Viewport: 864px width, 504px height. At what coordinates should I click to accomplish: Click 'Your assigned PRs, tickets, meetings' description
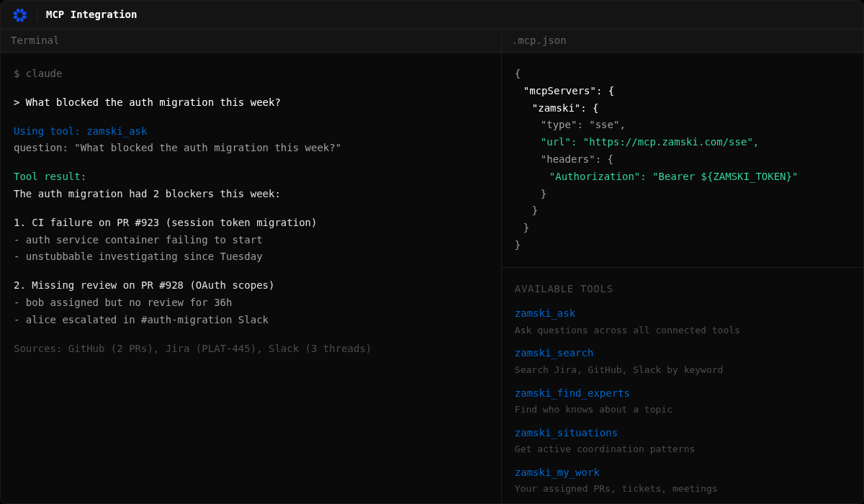[x=616, y=489]
